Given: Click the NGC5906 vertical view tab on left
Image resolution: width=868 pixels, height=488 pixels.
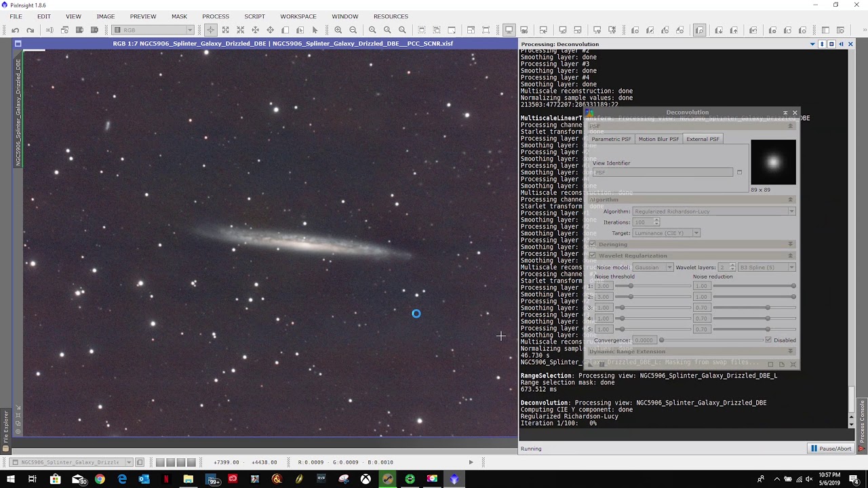Looking at the screenshot, I should (x=18, y=112).
